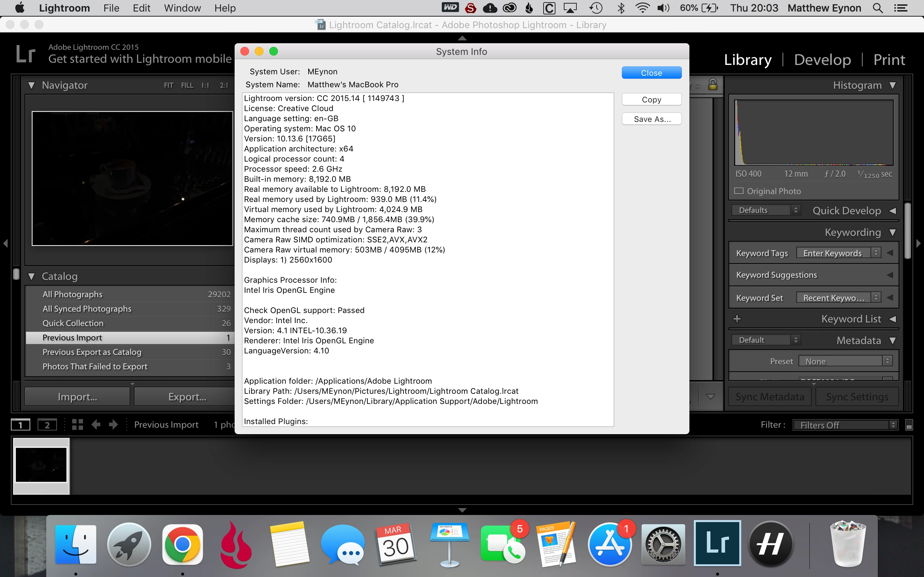
Task: Click the Save As... button
Action: coord(651,119)
